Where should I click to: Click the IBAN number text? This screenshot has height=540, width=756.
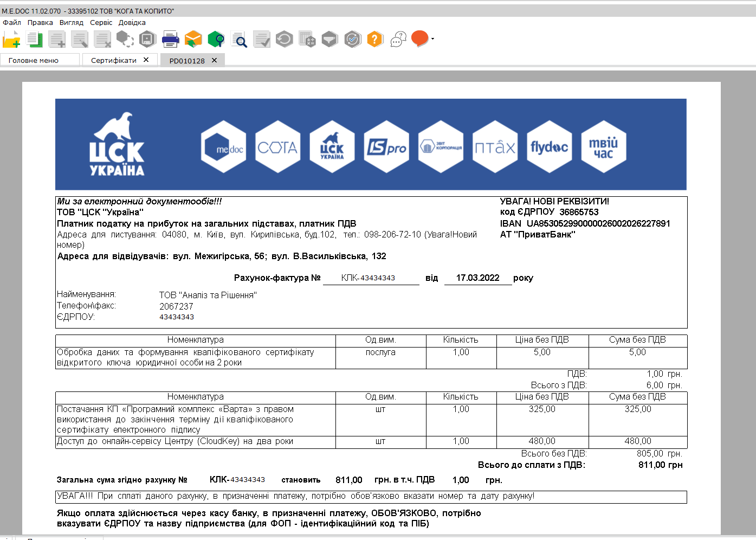(598, 223)
